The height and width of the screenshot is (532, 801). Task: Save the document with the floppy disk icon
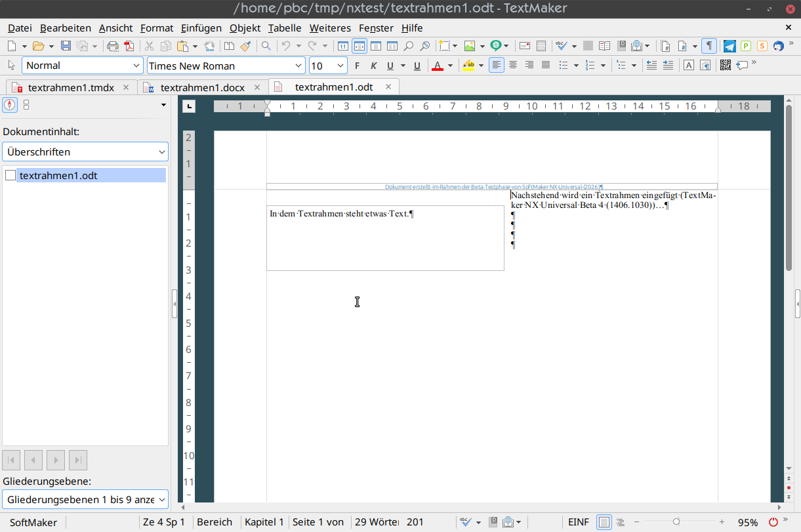click(x=66, y=46)
